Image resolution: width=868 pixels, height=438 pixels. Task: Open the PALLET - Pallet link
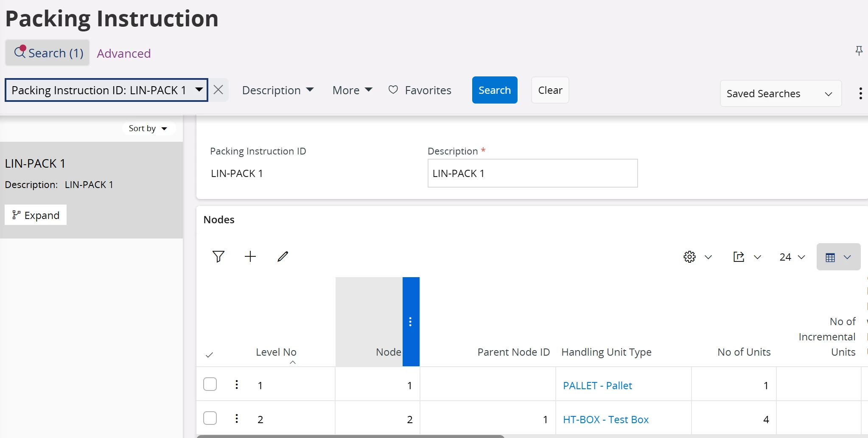(x=597, y=385)
